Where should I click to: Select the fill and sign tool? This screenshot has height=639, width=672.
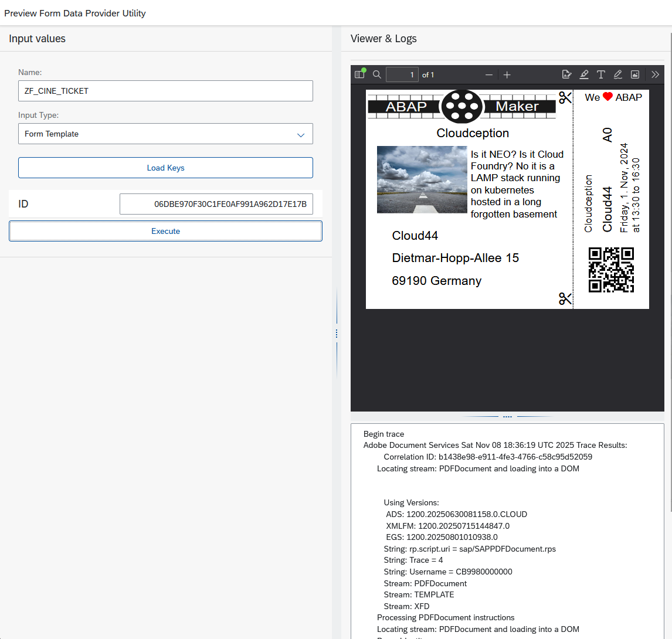(566, 74)
